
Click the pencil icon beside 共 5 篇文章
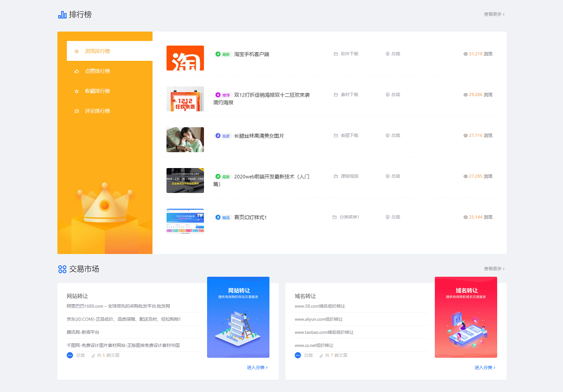pyautogui.click(x=93, y=356)
